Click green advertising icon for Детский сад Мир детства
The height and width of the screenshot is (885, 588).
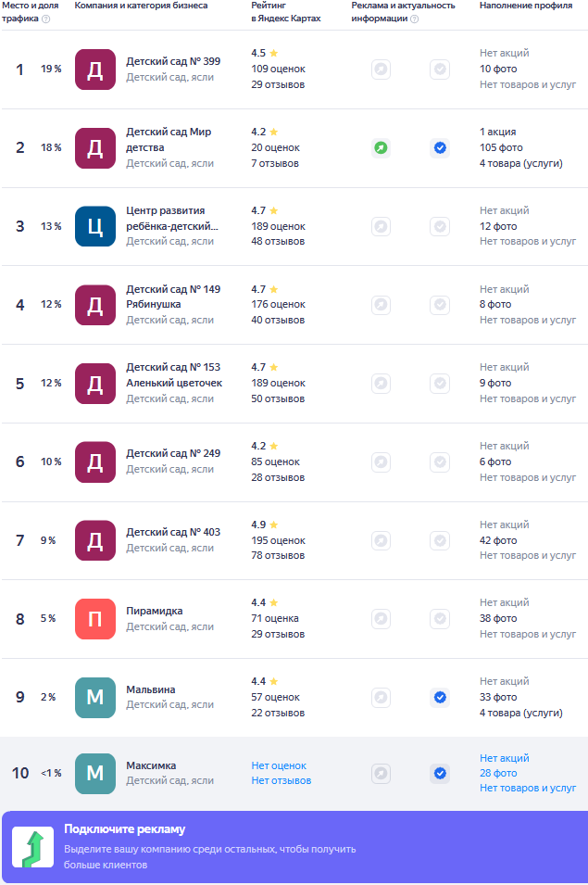[381, 147]
